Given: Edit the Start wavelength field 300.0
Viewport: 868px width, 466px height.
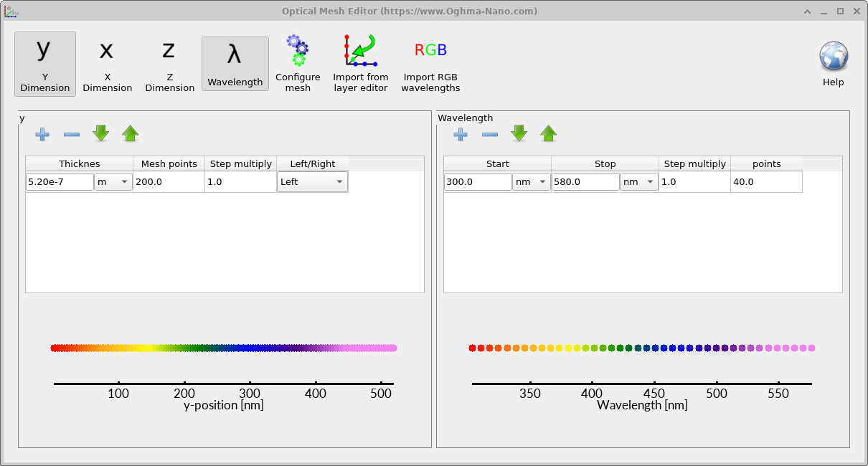Looking at the screenshot, I should tap(478, 182).
